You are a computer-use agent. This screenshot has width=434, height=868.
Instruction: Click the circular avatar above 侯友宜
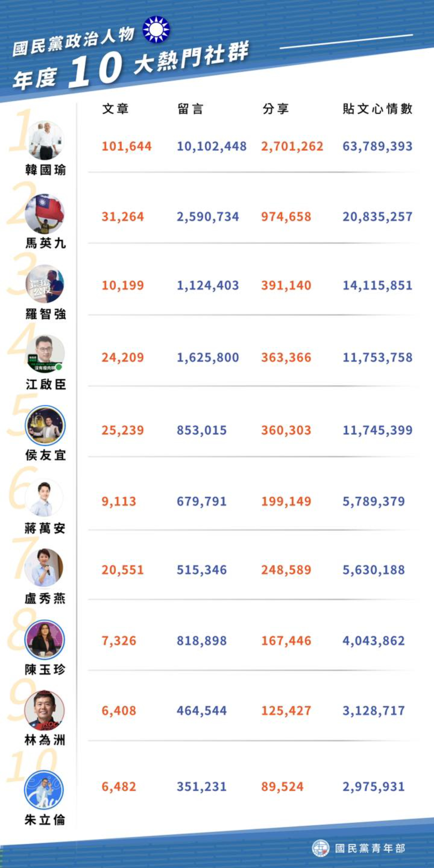click(45, 425)
